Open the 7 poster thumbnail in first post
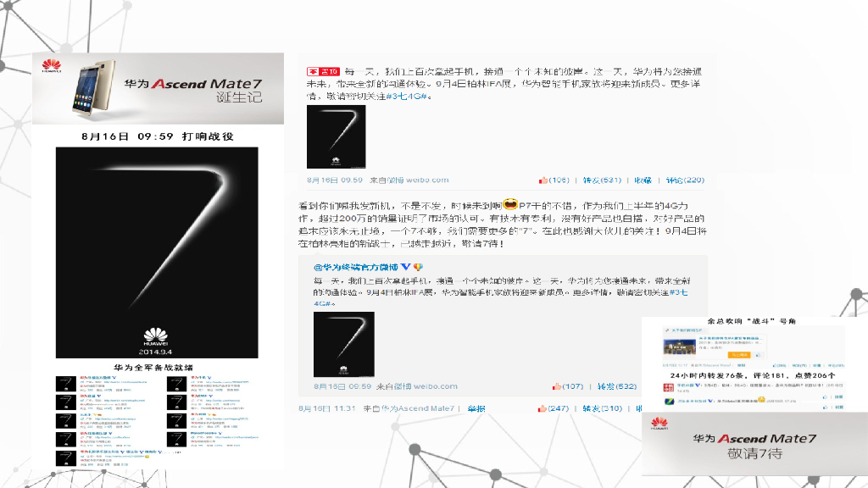 pyautogui.click(x=336, y=136)
